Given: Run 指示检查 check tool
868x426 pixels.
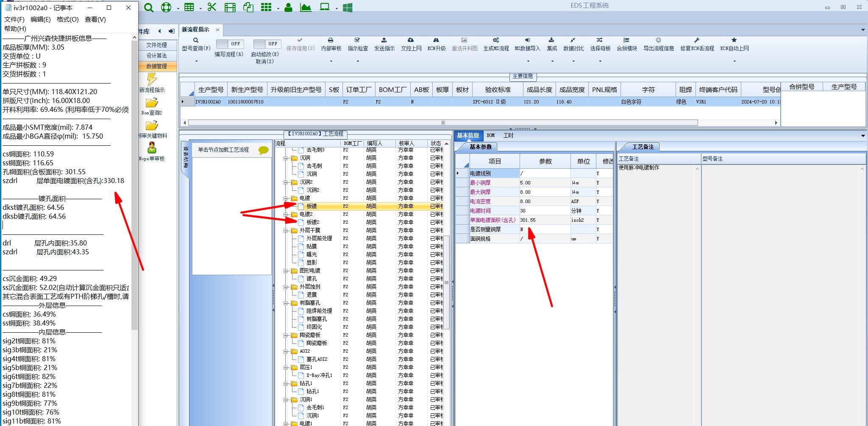Looking at the screenshot, I should [358, 44].
